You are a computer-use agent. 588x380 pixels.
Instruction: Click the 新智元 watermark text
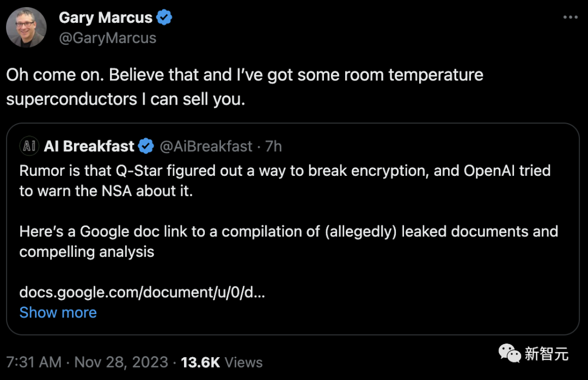pos(546,354)
